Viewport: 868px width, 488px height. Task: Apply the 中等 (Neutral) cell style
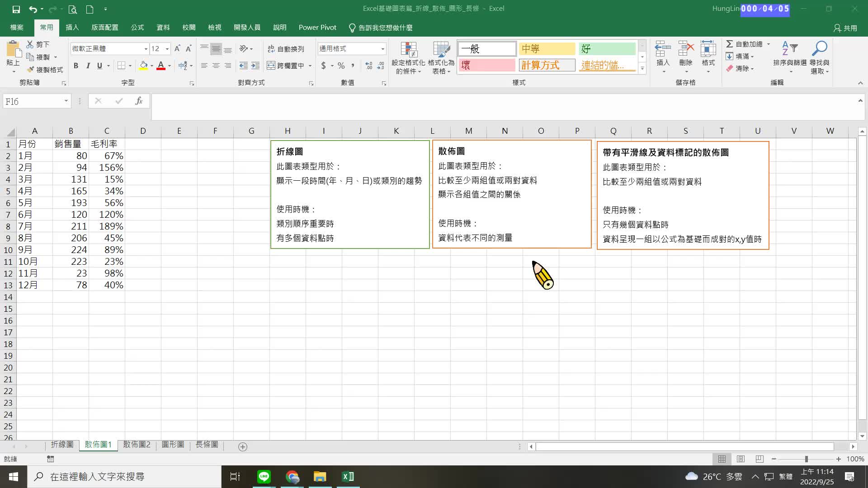547,49
